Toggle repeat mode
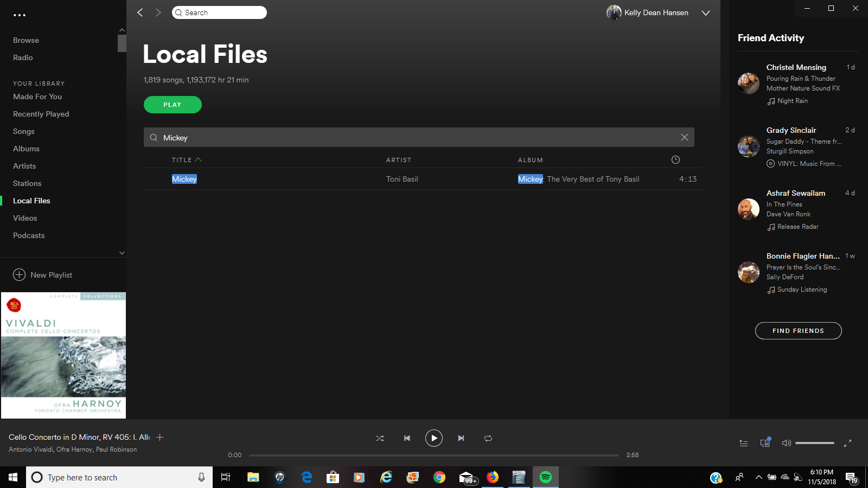This screenshot has height=488, width=868. click(488, 438)
